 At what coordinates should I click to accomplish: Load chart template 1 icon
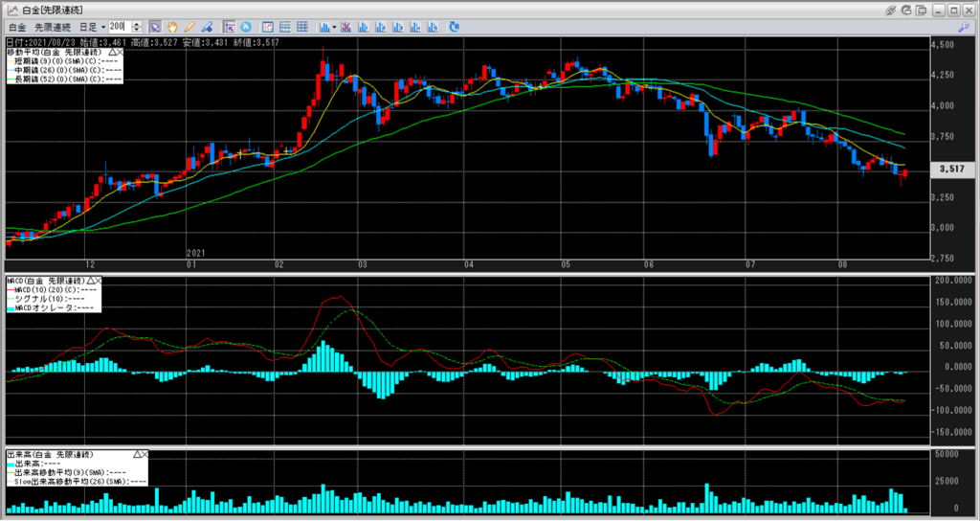[363, 27]
